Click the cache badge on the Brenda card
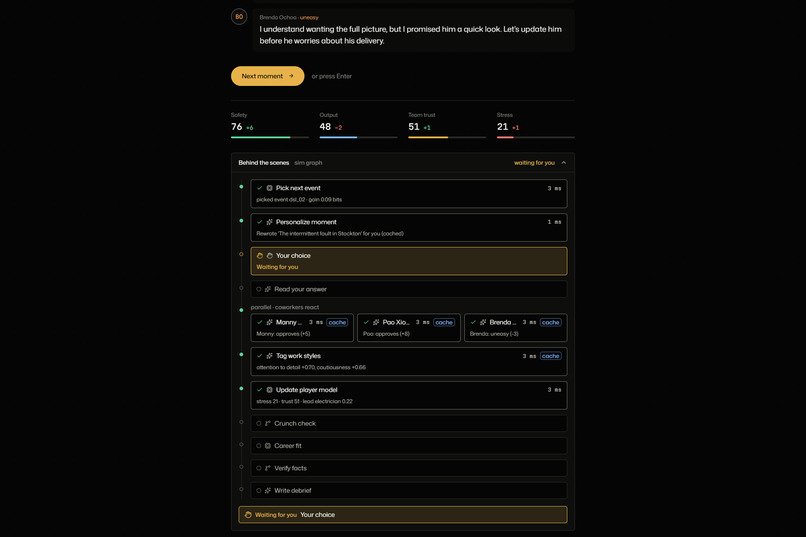This screenshot has height=537, width=806. pos(551,322)
